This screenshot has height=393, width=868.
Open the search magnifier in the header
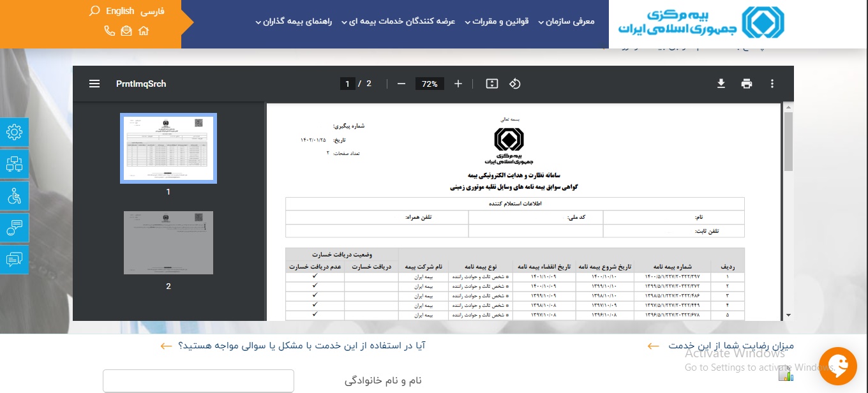tap(96, 11)
